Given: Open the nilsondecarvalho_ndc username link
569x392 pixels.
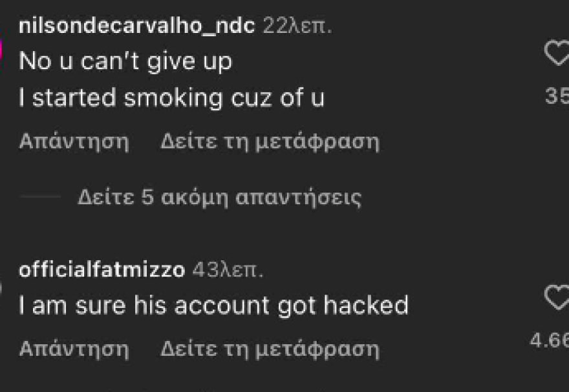Looking at the screenshot, I should click(137, 26).
